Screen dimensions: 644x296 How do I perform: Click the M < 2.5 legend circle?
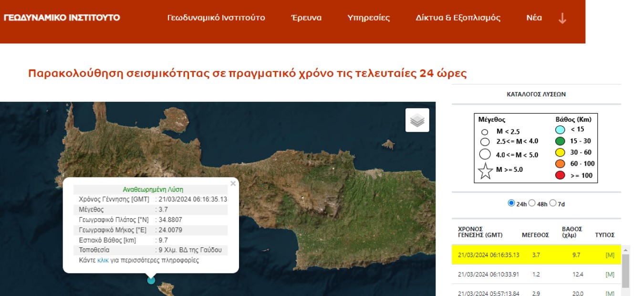(485, 132)
